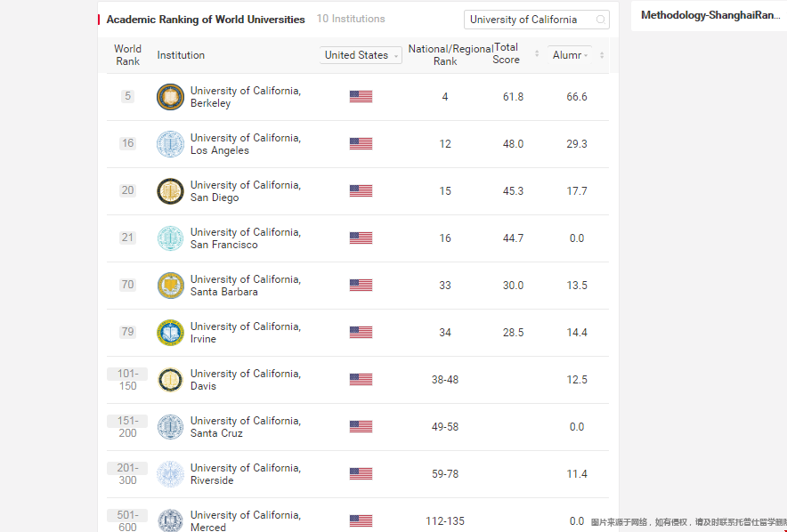The width and height of the screenshot is (787, 532).
Task: Open University of California, Los Angeles link
Action: coord(245,144)
